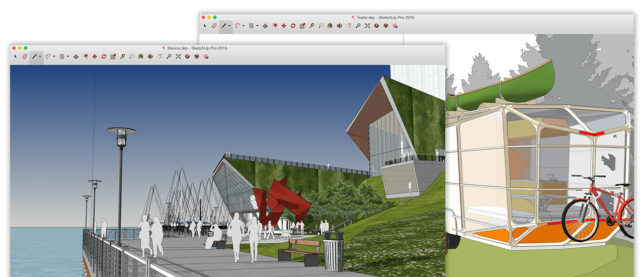644x277 pixels.
Task: Send to LayOut icon in Marina window
Action: pos(206,56)
